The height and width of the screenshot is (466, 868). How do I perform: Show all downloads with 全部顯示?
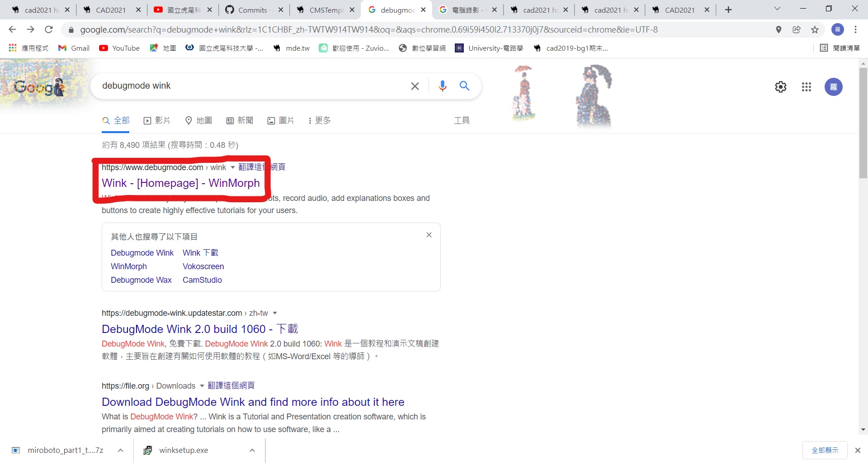[x=825, y=450]
